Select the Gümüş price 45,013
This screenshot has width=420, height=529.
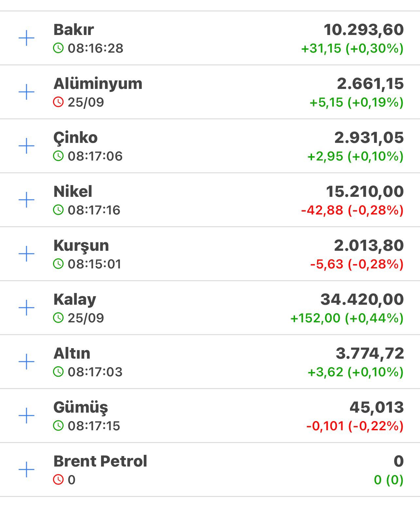point(377,407)
